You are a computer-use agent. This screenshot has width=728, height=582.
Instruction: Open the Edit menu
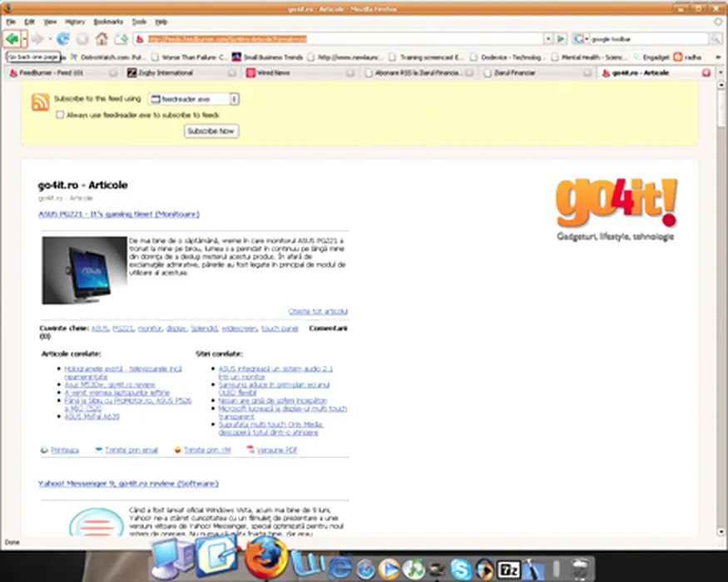(30, 22)
